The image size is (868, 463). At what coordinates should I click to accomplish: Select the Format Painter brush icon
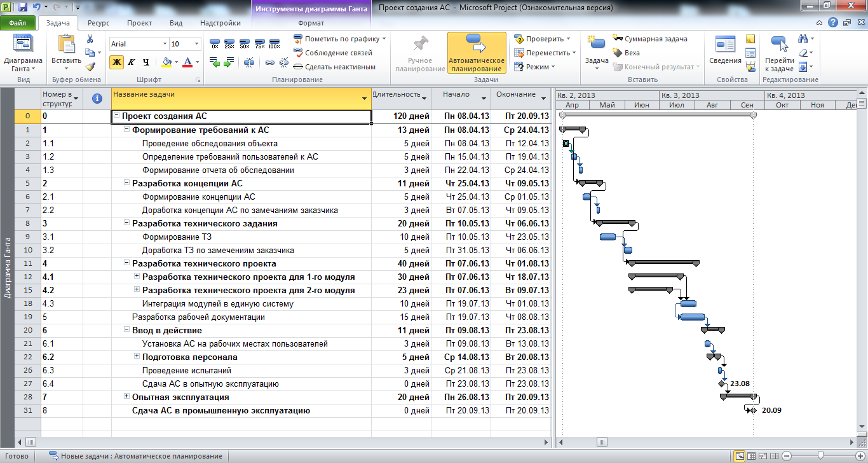tap(90, 66)
